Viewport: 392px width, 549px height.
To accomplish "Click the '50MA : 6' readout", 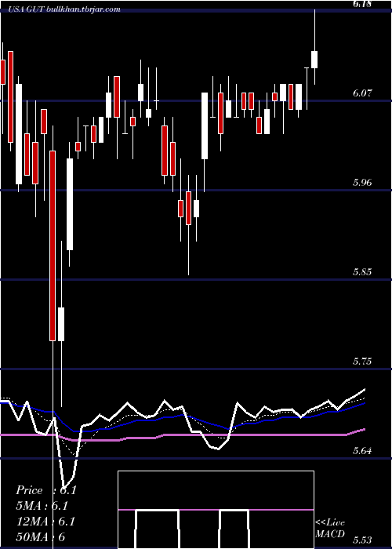I will [x=40, y=536].
